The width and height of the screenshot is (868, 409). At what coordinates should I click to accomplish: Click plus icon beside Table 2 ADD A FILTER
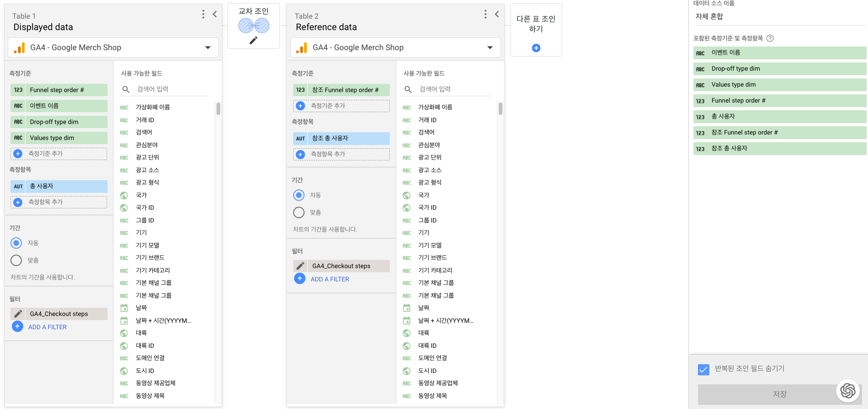300,279
